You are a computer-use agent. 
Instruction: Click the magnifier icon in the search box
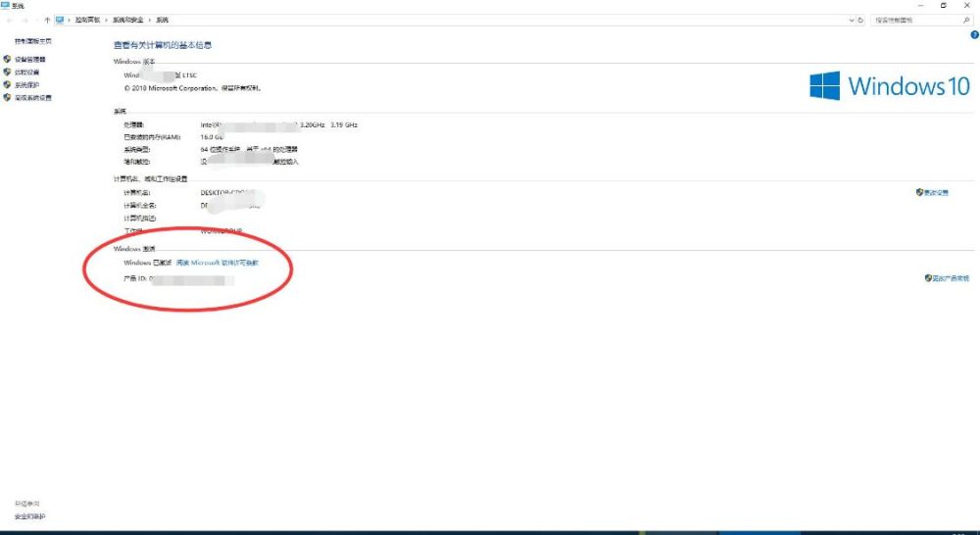click(x=966, y=20)
